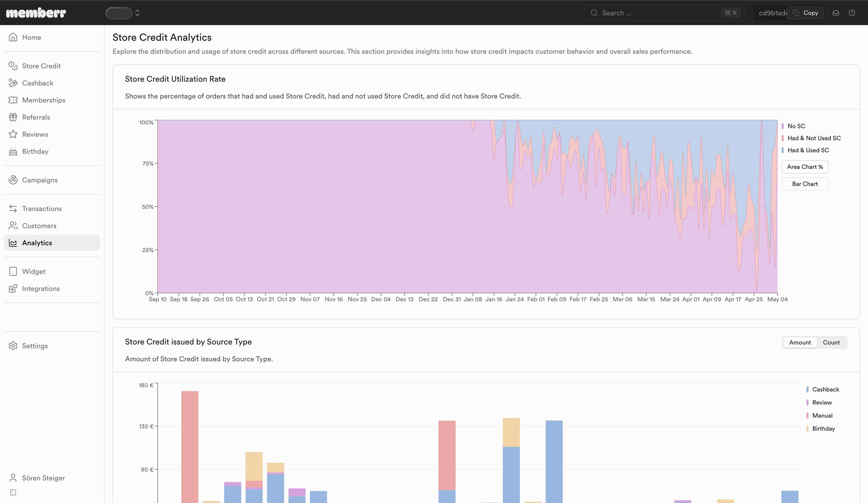The height and width of the screenshot is (503, 868).
Task: Click the Settings gear icon
Action: pos(13,345)
